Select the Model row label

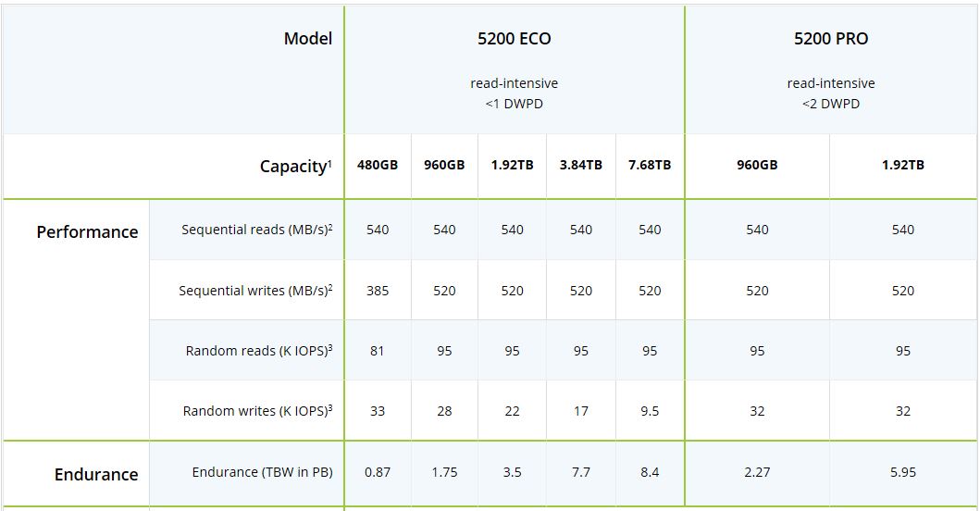click(307, 39)
